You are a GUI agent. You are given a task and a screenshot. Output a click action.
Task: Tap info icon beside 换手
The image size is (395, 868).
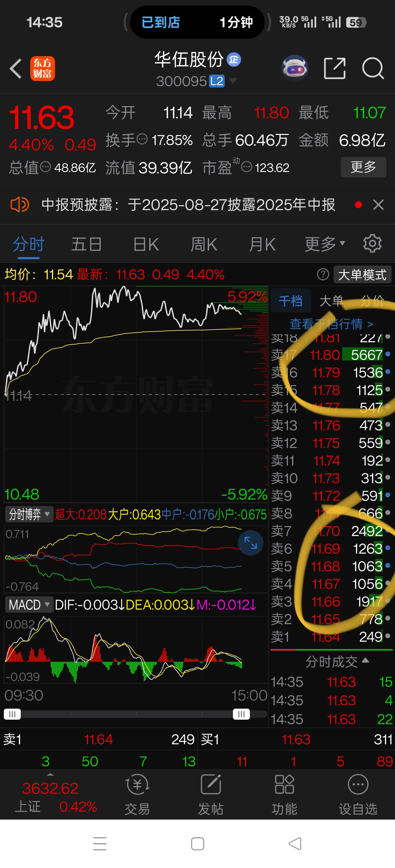pos(142,139)
